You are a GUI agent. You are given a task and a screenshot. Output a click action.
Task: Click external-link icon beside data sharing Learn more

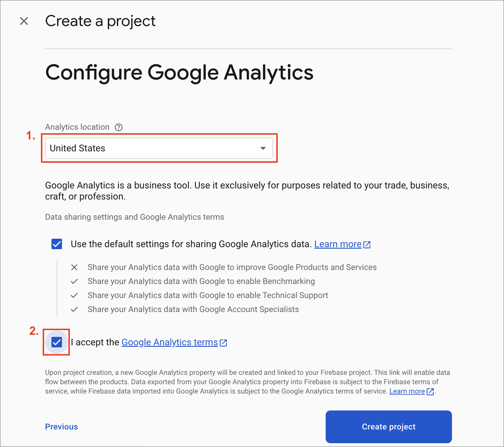(x=367, y=245)
